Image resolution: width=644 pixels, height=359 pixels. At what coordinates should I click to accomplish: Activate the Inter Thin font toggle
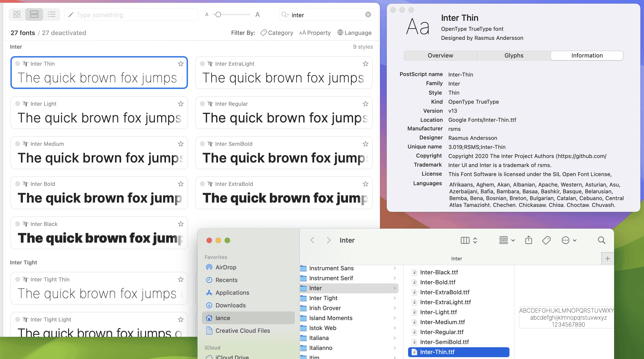click(17, 64)
